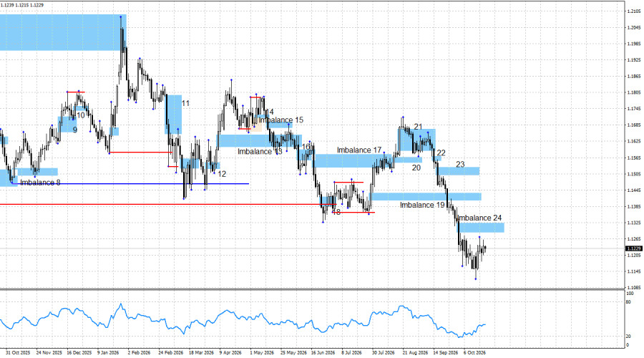The width and height of the screenshot is (644, 358).
Task: Select the Imbalance 13 label
Action: click(x=260, y=152)
